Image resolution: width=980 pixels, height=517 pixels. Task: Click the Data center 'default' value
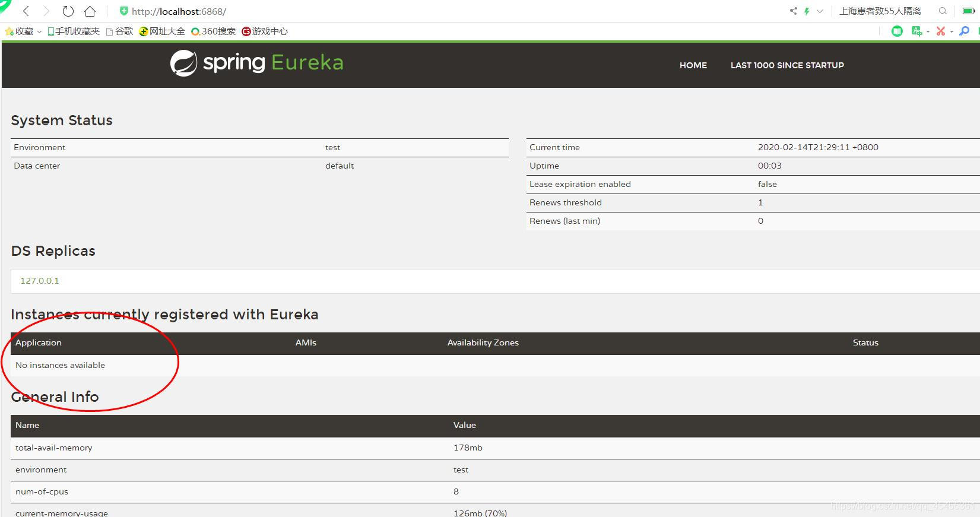(x=340, y=166)
